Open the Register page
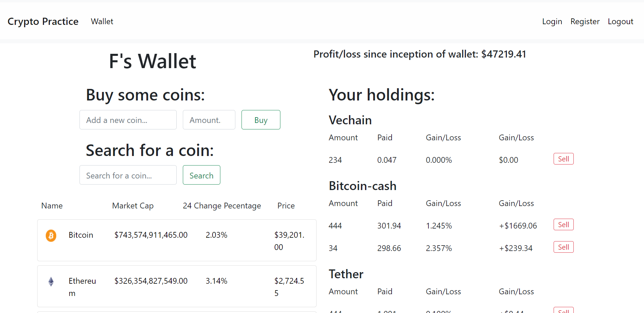This screenshot has height=313, width=644. pos(585,21)
